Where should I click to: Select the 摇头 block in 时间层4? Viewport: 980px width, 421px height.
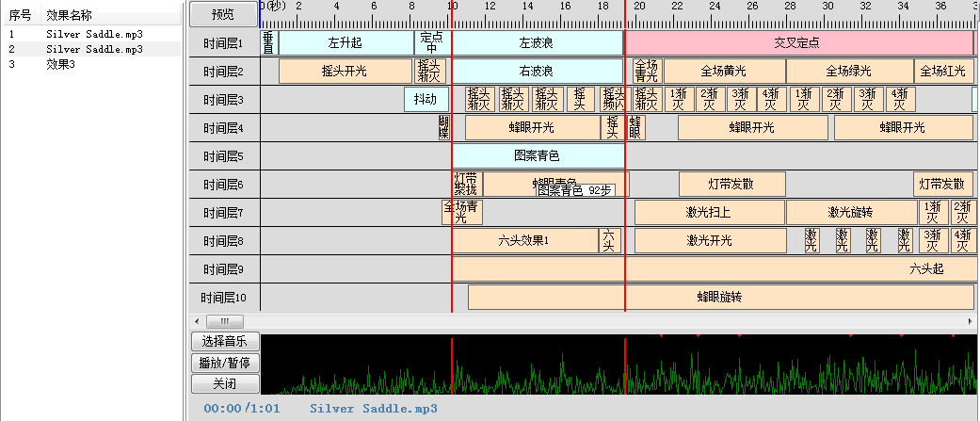pos(613,127)
